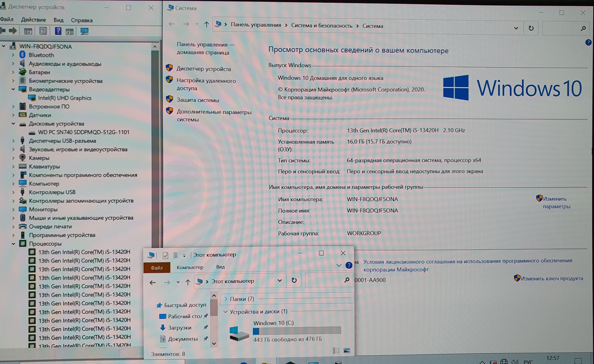The width and height of the screenshot is (594, 364).
Task: Click the Help icon in Device Manager toolbar
Action: [x=58, y=31]
